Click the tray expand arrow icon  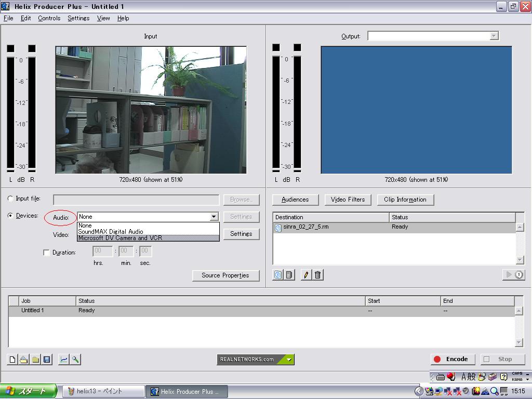tap(419, 391)
